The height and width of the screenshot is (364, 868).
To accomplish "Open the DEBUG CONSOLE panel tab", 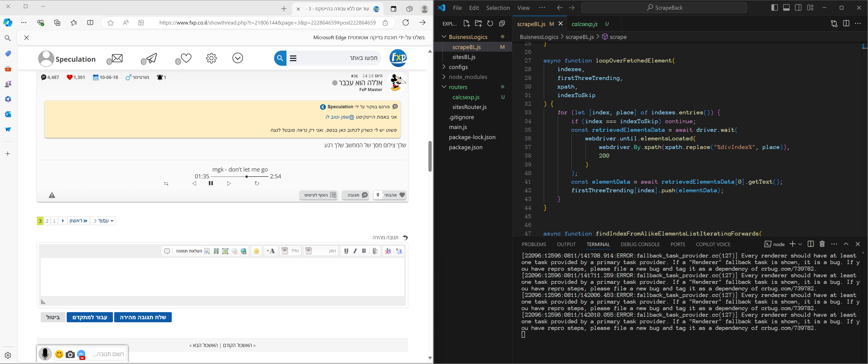I will pyautogui.click(x=640, y=244).
